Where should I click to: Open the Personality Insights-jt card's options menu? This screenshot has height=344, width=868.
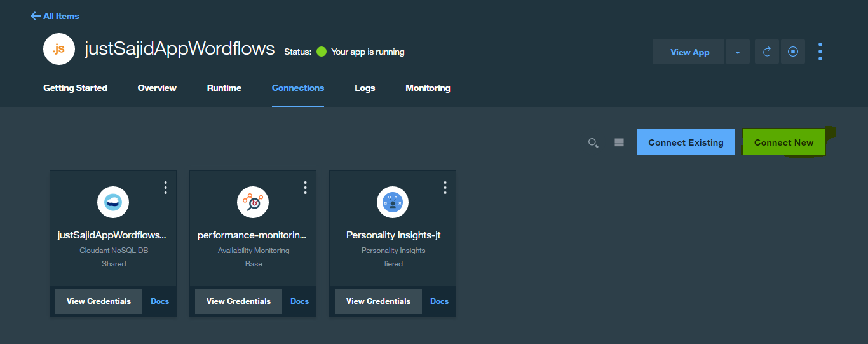pyautogui.click(x=445, y=188)
